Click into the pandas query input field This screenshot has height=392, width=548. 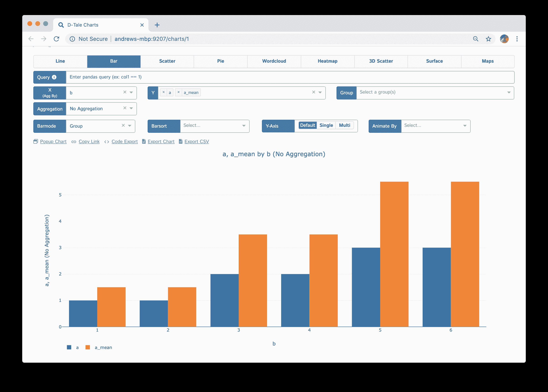(x=289, y=77)
